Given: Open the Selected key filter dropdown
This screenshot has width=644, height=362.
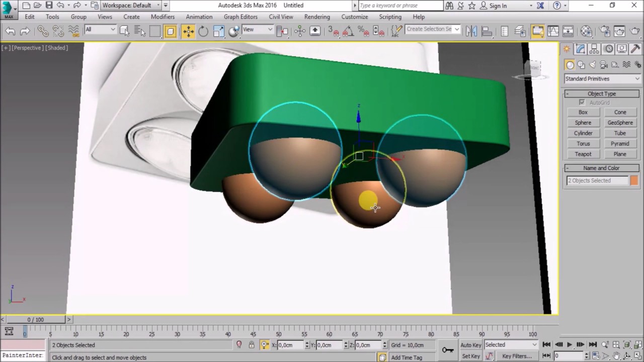Looking at the screenshot, I should [511, 345].
